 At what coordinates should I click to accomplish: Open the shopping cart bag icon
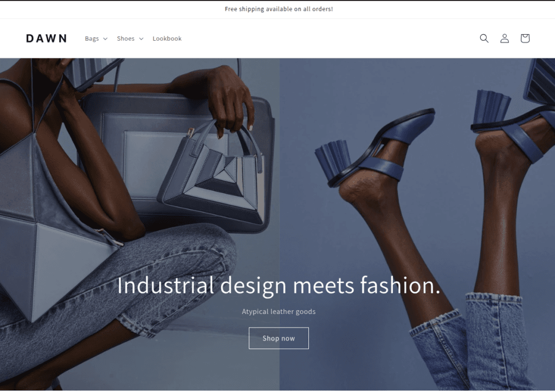point(525,38)
